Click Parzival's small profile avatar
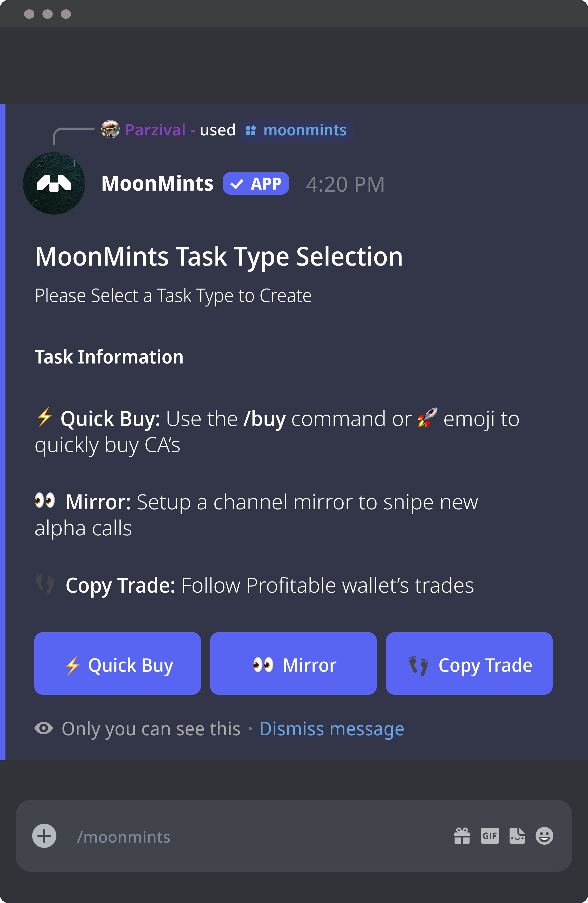The image size is (588, 903). point(110,129)
